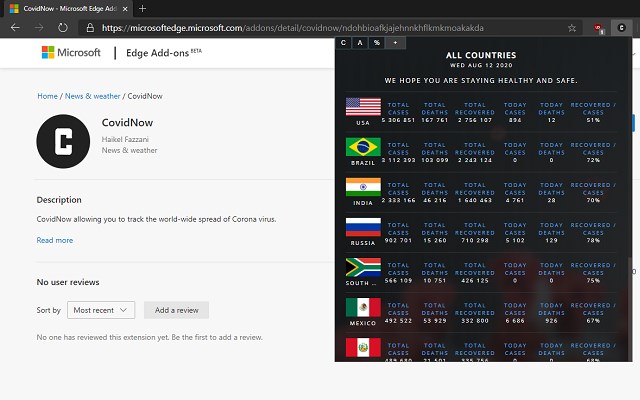Click South Africa total cases 566 109
The image size is (640, 400).
398,280
